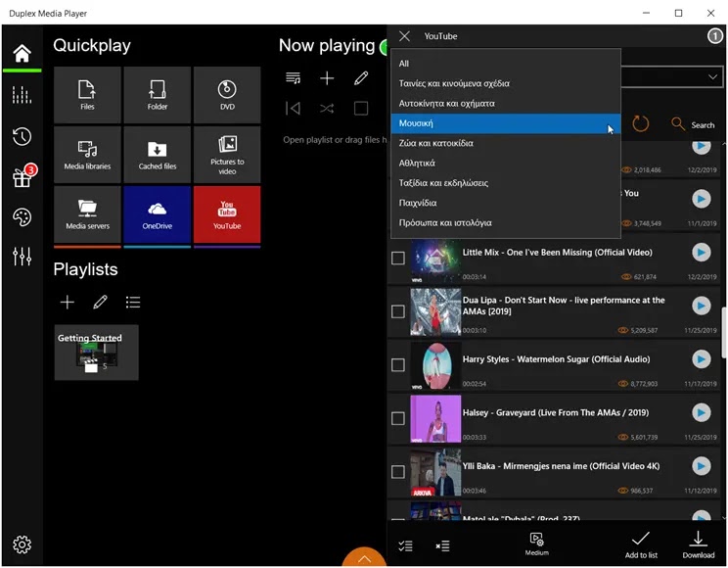The width and height of the screenshot is (728, 568).
Task: Refresh the YouTube results
Action: coord(640,124)
